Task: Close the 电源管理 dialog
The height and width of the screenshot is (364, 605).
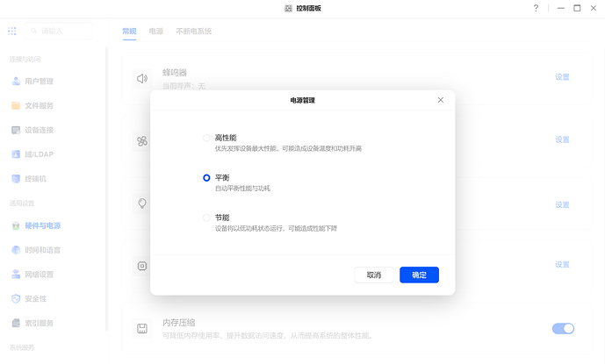Action: (441, 100)
